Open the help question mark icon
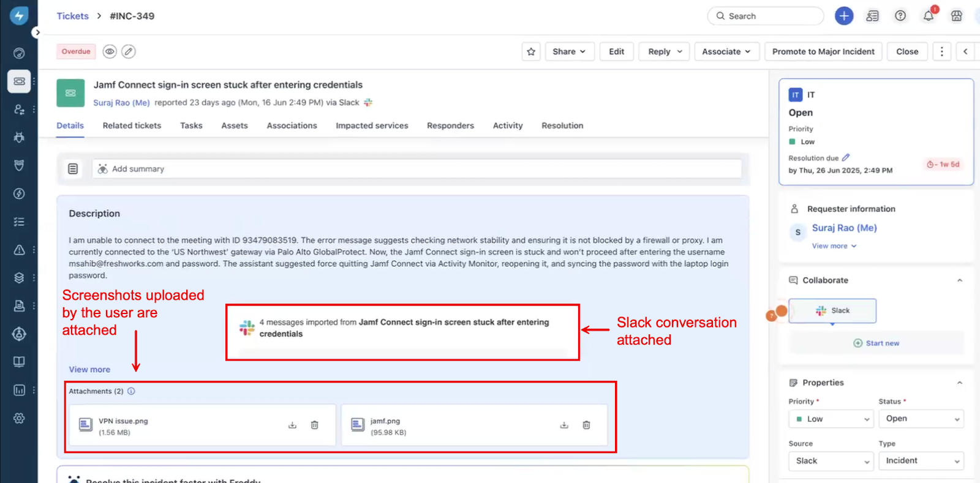Image resolution: width=980 pixels, height=483 pixels. 900,16
